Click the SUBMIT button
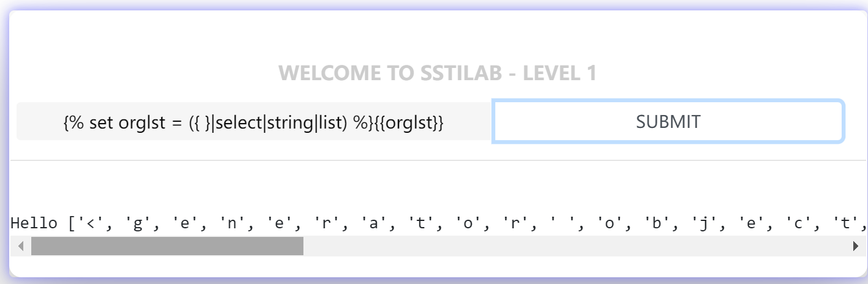868x284 pixels. click(x=668, y=122)
